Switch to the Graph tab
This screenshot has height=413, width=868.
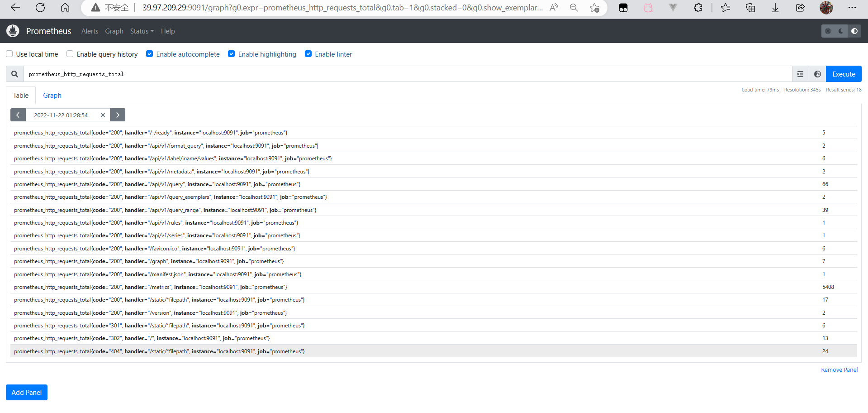coord(52,96)
